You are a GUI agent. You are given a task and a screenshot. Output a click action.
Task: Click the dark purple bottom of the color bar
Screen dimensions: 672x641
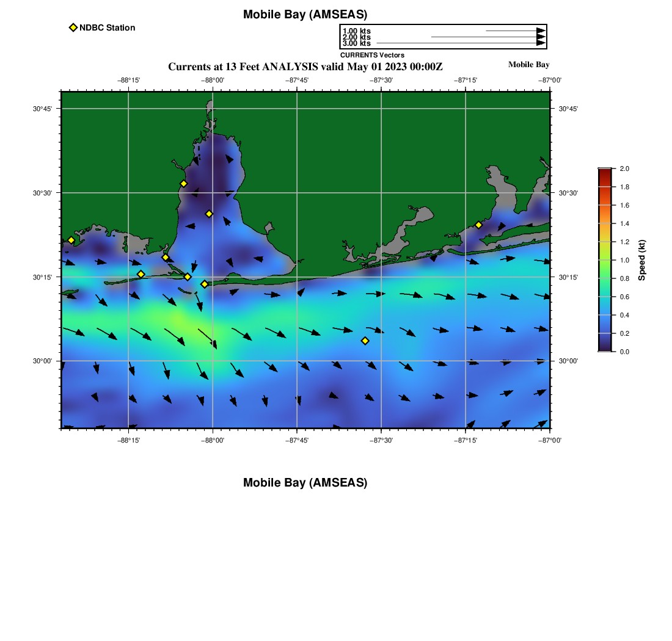pos(605,349)
